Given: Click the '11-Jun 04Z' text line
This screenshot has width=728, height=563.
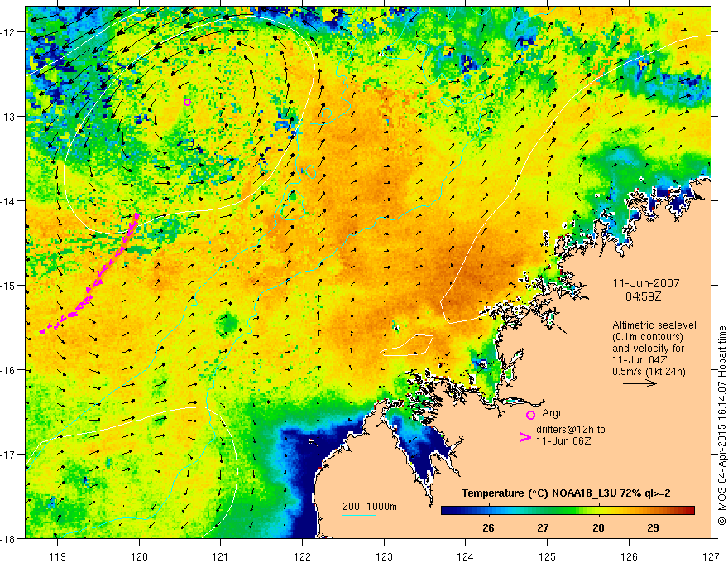Looking at the screenshot, I should tap(640, 360).
